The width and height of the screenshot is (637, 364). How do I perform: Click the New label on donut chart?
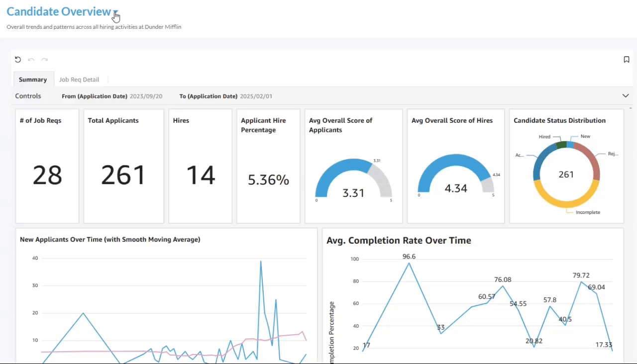(x=585, y=136)
